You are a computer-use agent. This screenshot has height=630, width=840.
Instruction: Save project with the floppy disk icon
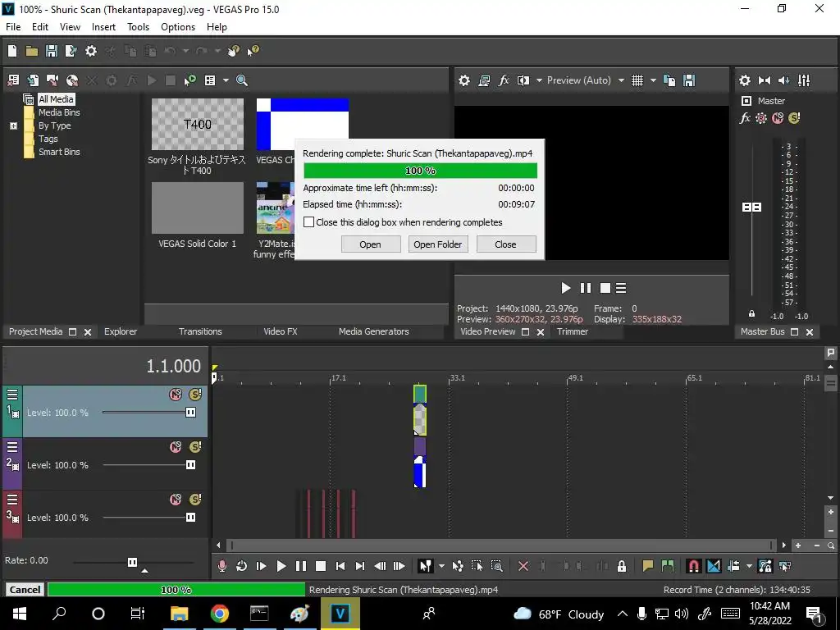(x=52, y=51)
